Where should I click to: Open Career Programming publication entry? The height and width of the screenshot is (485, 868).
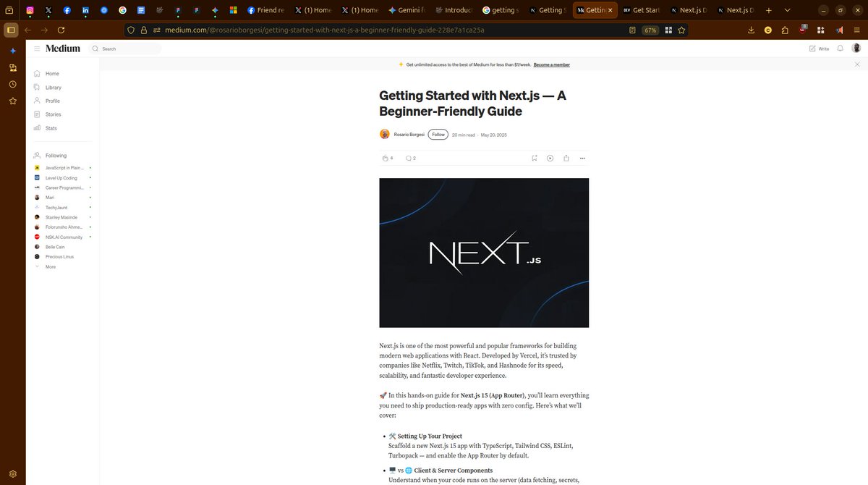[x=63, y=187]
